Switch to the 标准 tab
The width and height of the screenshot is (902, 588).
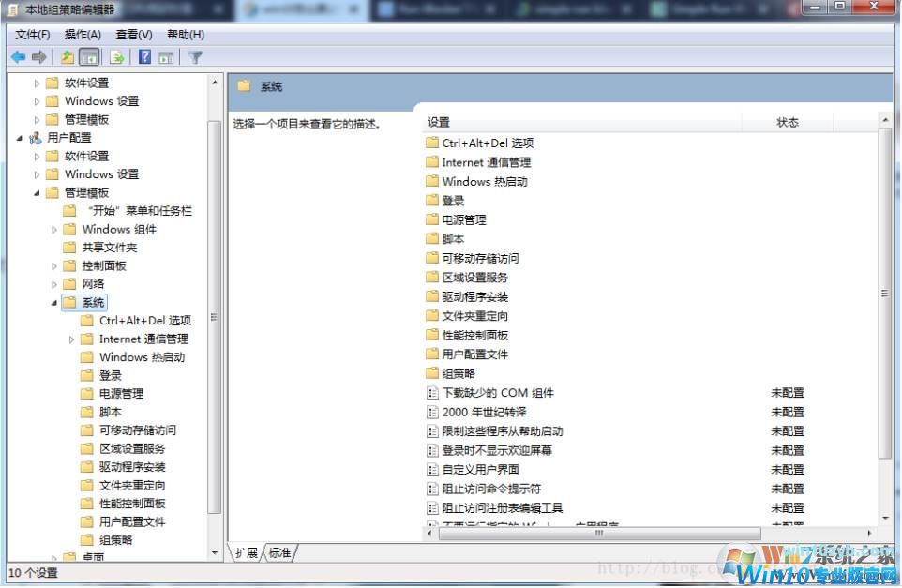pyautogui.click(x=279, y=552)
